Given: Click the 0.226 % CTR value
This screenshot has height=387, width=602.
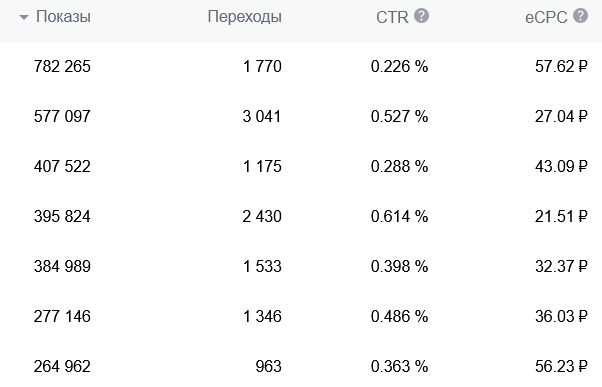Looking at the screenshot, I should click(399, 66).
